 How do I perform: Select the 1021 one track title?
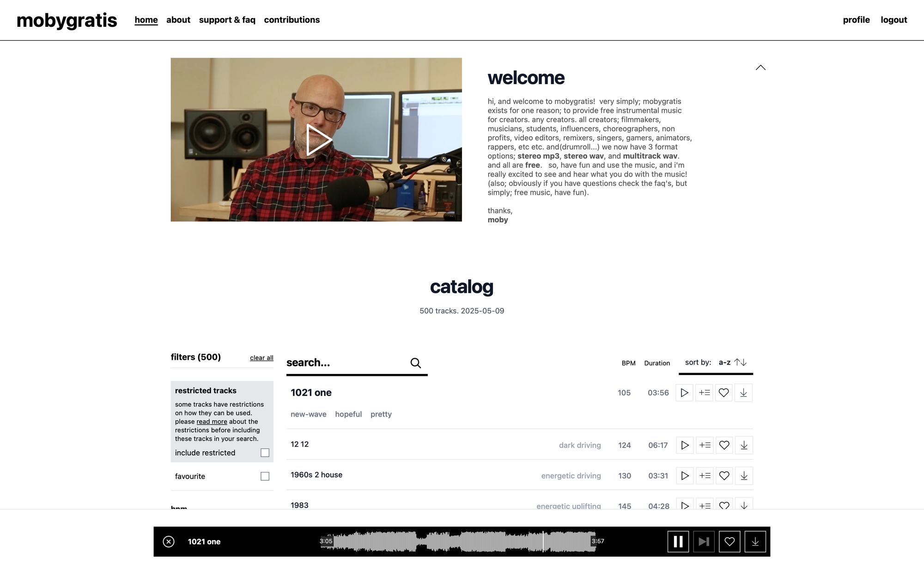(311, 393)
